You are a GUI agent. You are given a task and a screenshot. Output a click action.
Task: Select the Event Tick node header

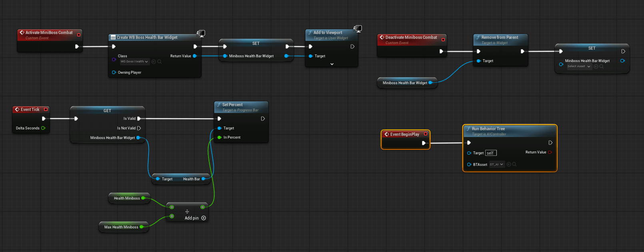31,109
